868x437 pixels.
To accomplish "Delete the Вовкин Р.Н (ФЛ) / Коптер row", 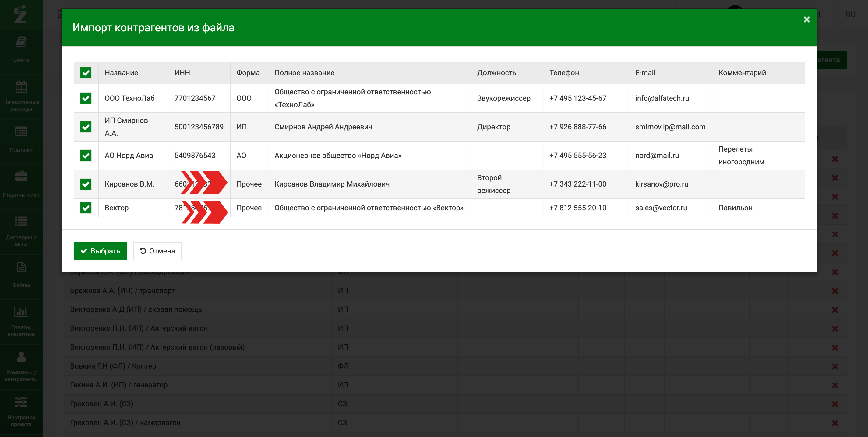I will [834, 366].
